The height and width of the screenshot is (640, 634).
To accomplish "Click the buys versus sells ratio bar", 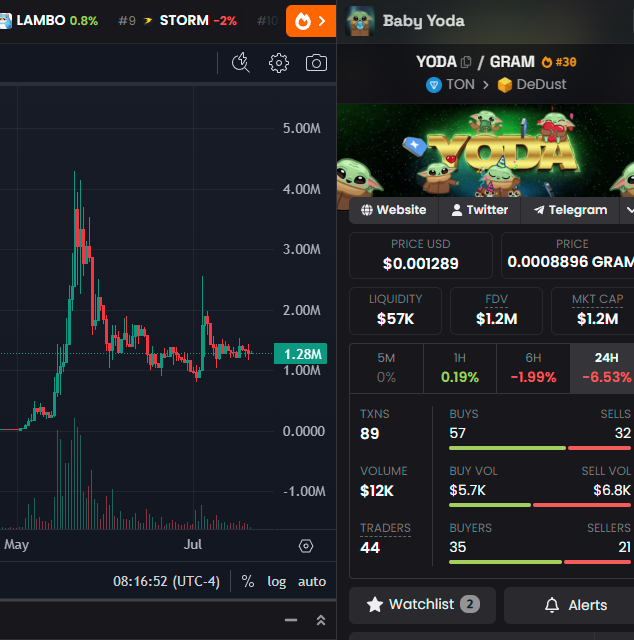I will 540,448.
